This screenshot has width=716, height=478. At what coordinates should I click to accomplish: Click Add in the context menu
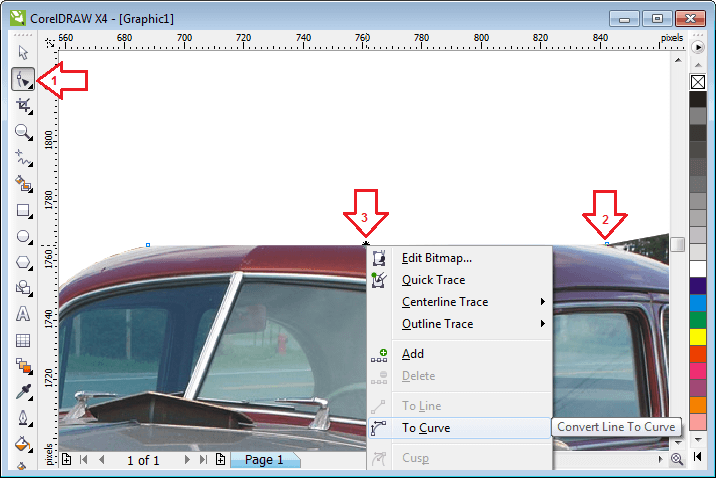click(x=412, y=354)
